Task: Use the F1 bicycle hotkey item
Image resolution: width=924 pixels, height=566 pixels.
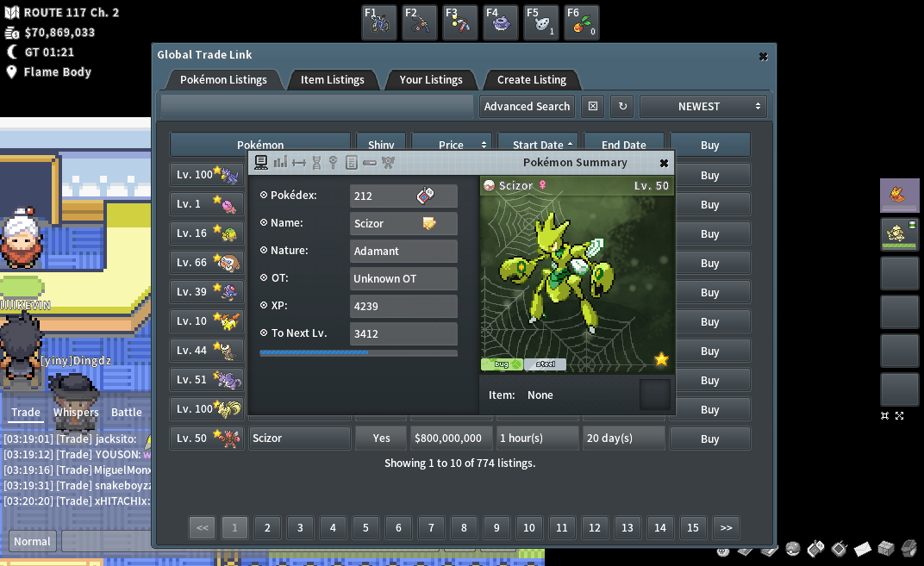Action: tap(379, 22)
